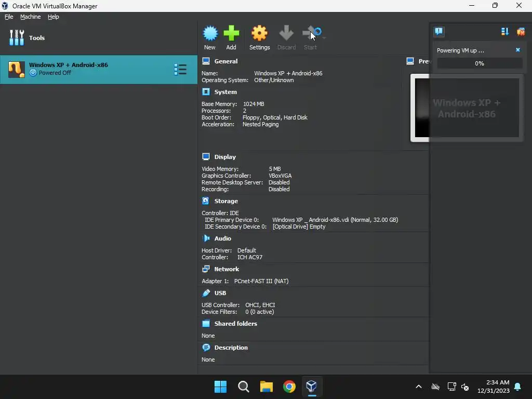Click the OHCI, EHCI USB controller value
Image resolution: width=532 pixels, height=399 pixels.
[260, 305]
